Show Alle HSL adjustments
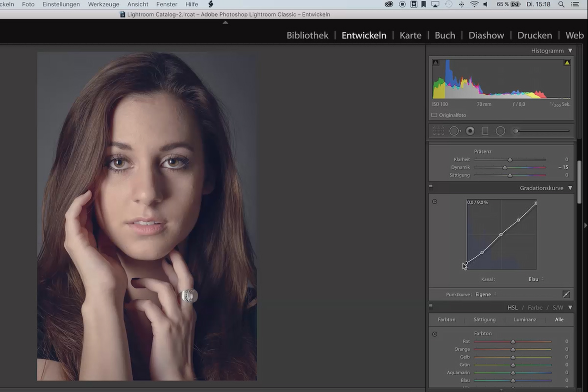Viewport: 588px width, 392px height. coord(559,319)
